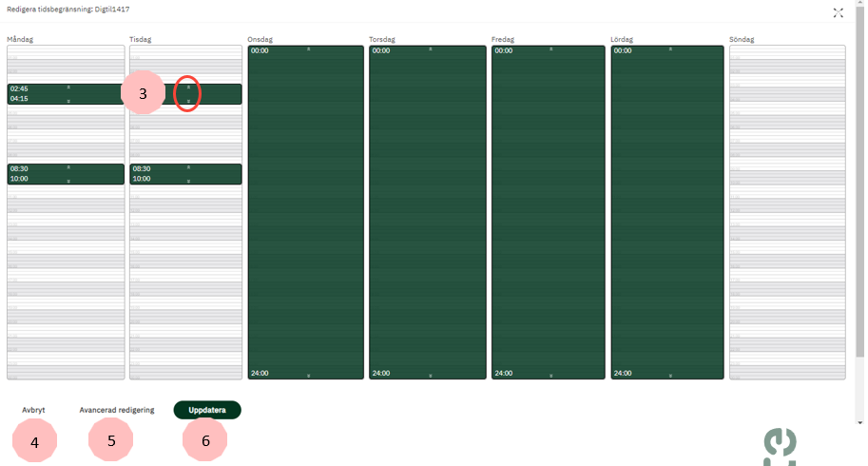Click the bottom handle of Lördag's full-day block

tap(670, 376)
